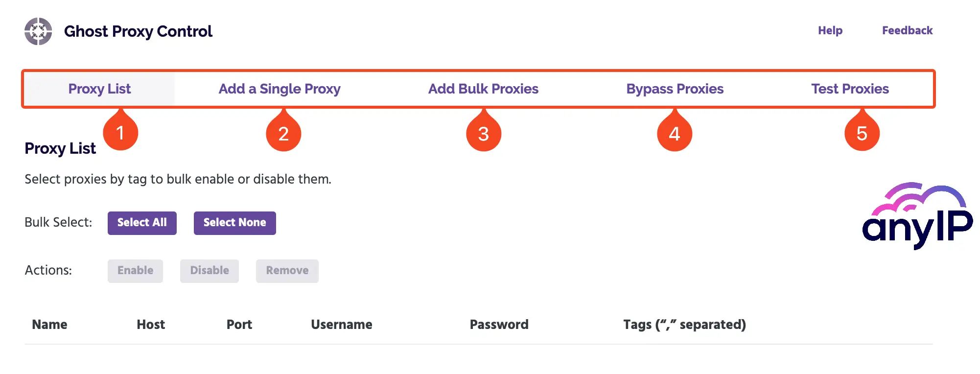Open the Test Proxies tab
Screen dimensions: 980x374
(850, 89)
